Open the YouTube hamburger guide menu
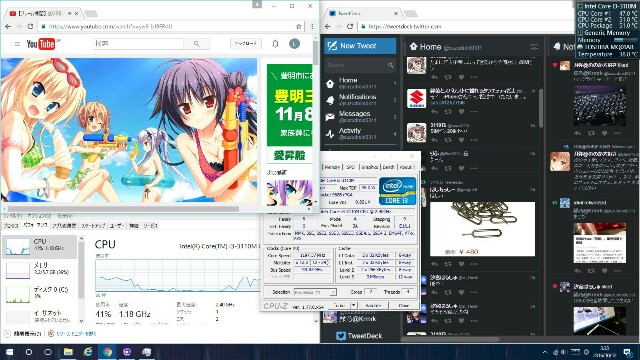This screenshot has height=360, width=640. click(17, 44)
